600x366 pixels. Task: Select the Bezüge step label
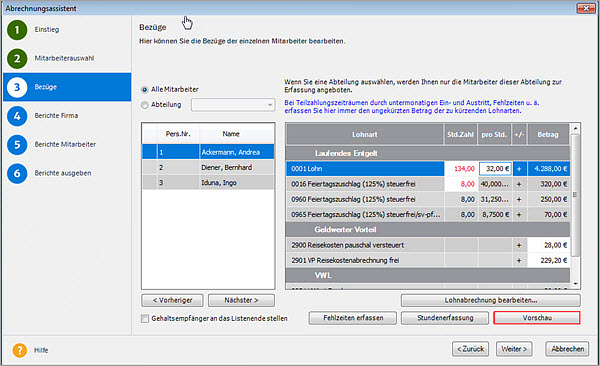[x=46, y=87]
